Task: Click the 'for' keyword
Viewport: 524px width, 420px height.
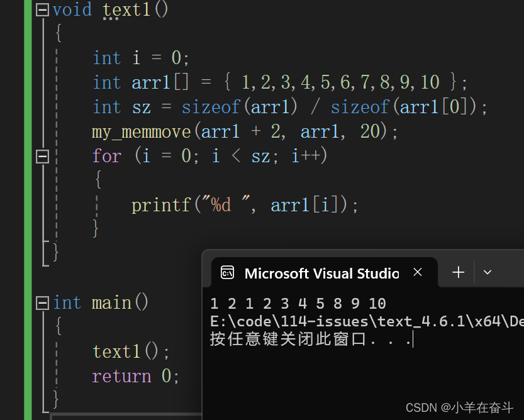Action: [x=107, y=156]
